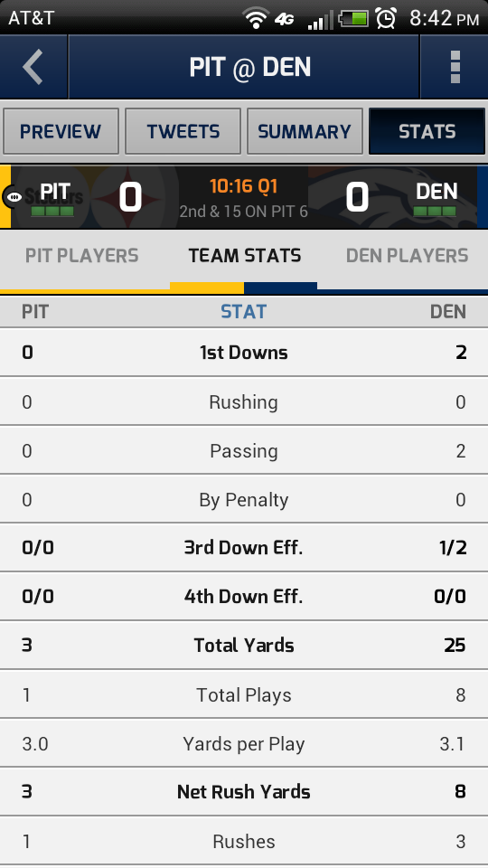Open the SUMMARY tab

point(305,131)
